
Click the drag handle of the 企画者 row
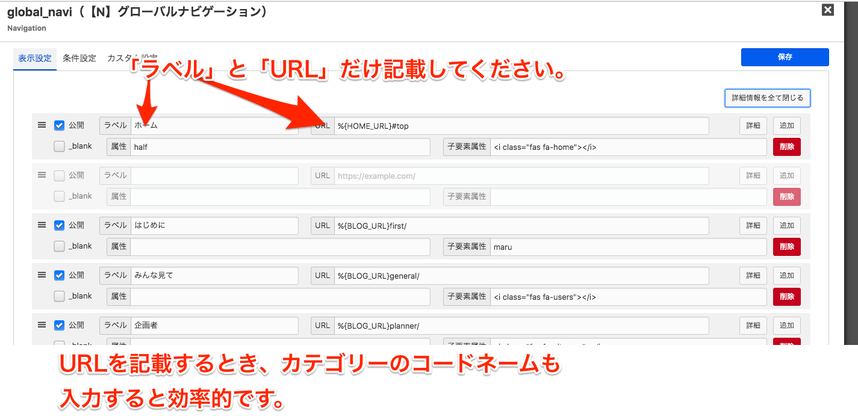click(42, 325)
